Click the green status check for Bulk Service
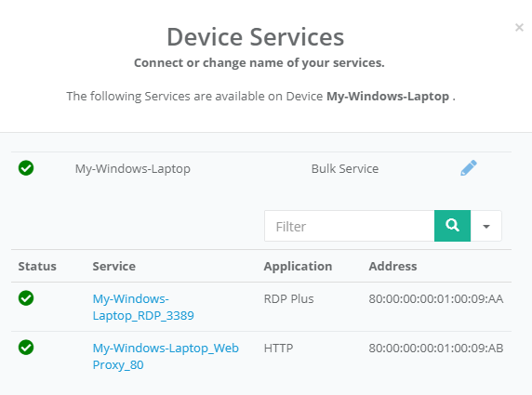This screenshot has width=532, height=395. (x=26, y=168)
